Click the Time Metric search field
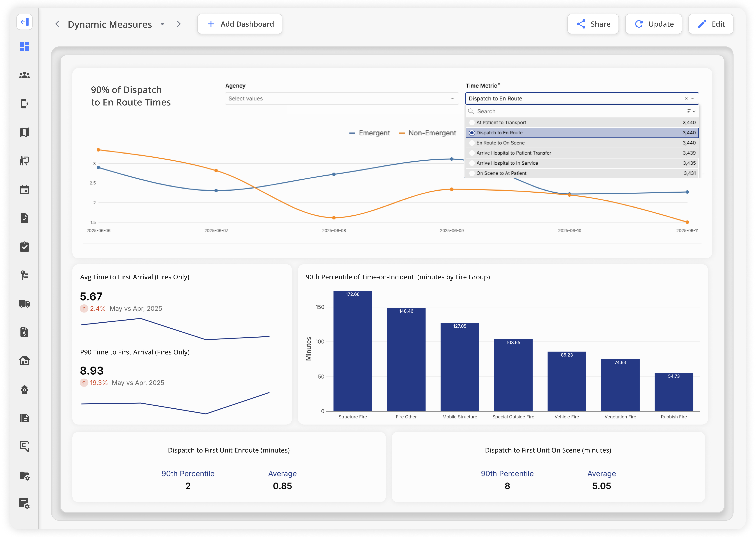 (x=575, y=111)
